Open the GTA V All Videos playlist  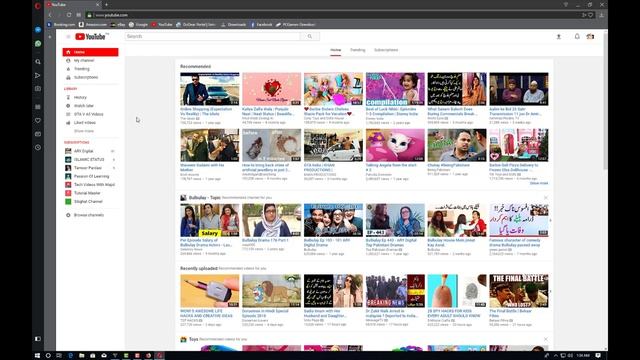(90, 114)
